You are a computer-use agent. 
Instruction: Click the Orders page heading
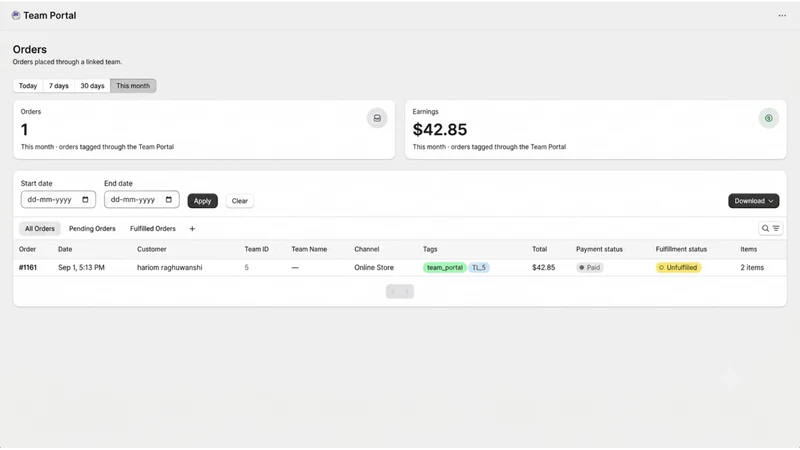click(30, 49)
